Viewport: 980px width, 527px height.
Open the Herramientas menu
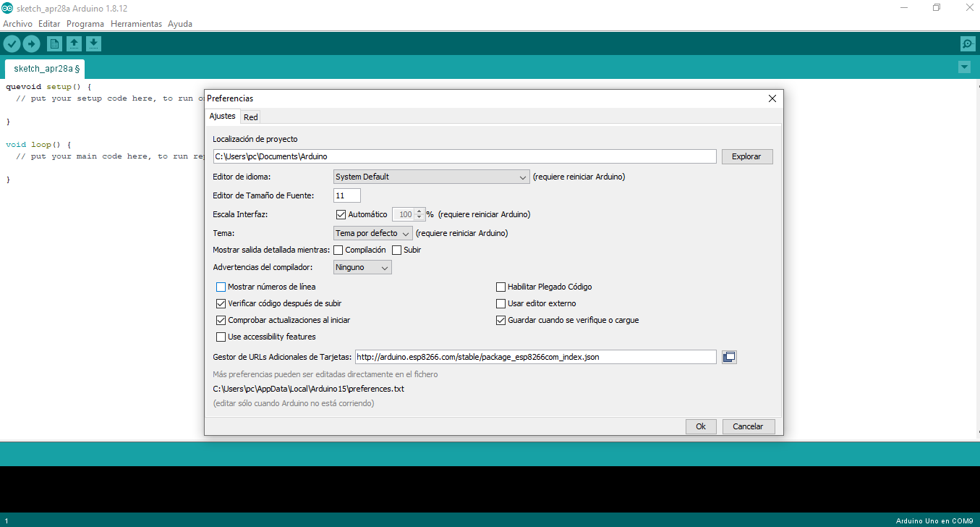136,24
